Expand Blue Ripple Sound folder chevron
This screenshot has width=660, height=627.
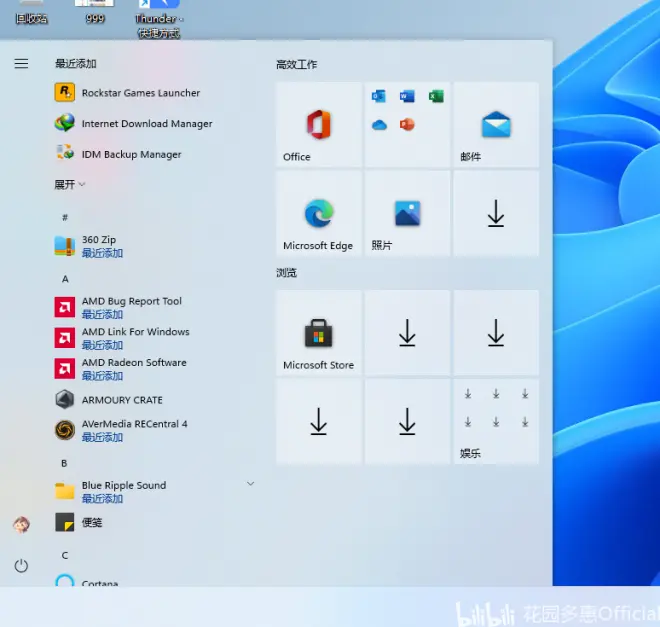250,484
